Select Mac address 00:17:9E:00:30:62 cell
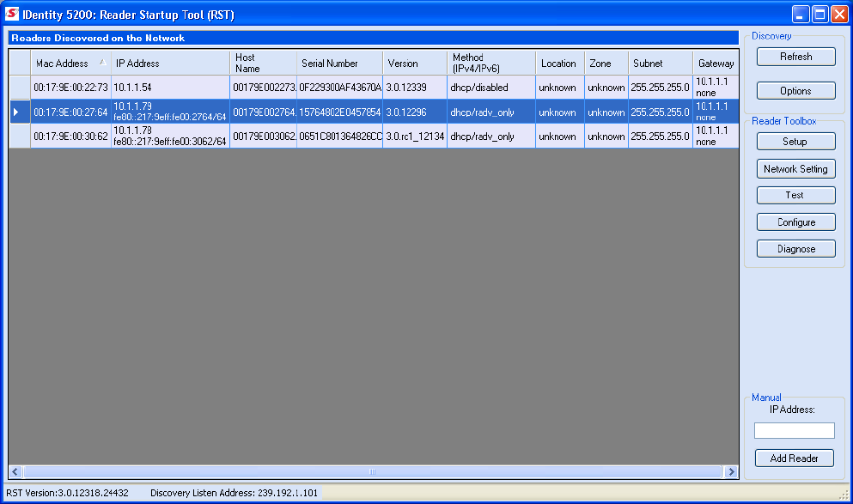Image resolution: width=853 pixels, height=504 pixels. tap(70, 137)
